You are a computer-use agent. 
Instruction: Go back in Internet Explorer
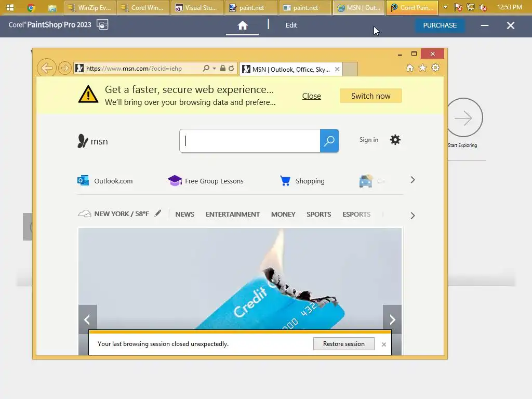pos(46,68)
